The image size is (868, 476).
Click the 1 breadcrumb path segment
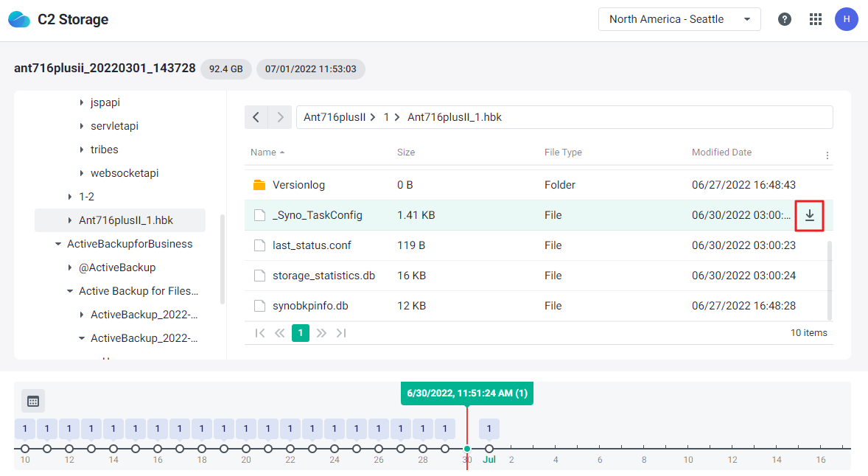[386, 117]
